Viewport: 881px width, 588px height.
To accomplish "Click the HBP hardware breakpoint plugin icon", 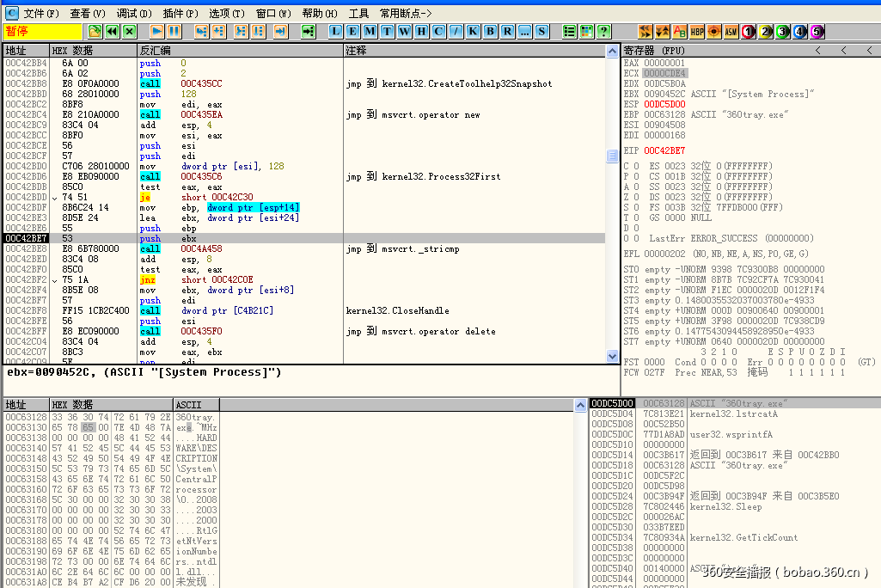I will pyautogui.click(x=698, y=30).
